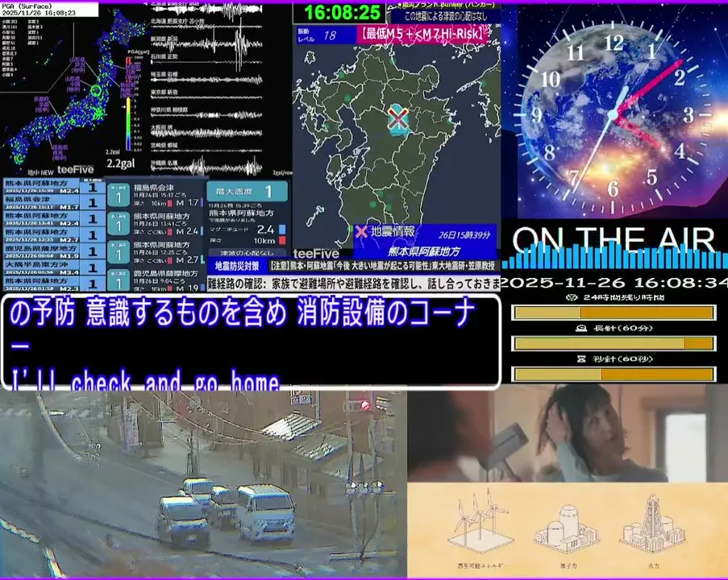
Task: Select blue row 熊本県阿蘇地方 M2.3
Action: tap(54, 284)
